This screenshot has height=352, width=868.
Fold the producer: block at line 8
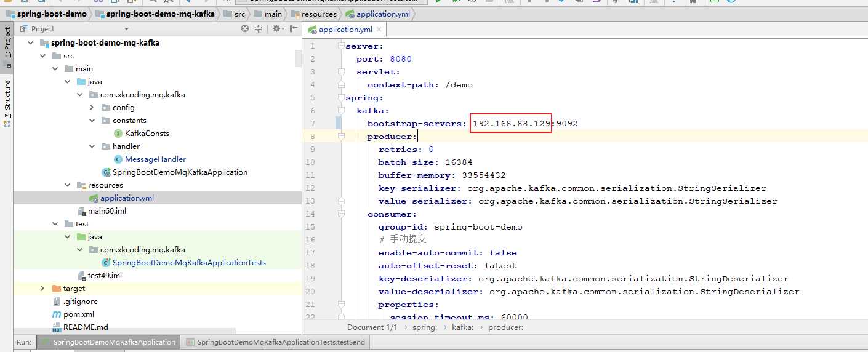pyautogui.click(x=341, y=137)
